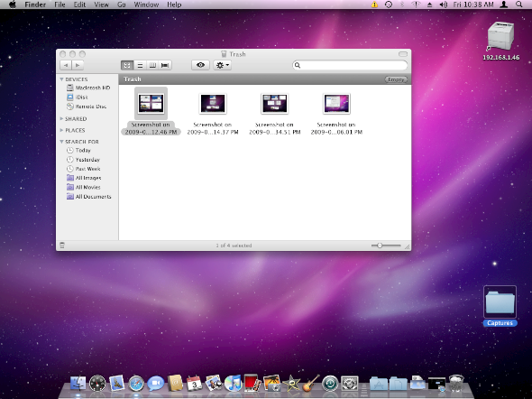The width and height of the screenshot is (532, 399).
Task: Open the Time Machine menu bar icon
Action: tap(389, 5)
